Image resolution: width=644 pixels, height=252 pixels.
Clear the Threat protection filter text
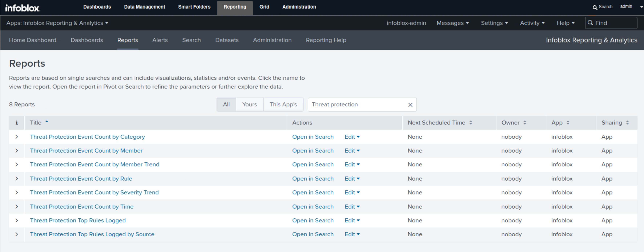(x=410, y=105)
